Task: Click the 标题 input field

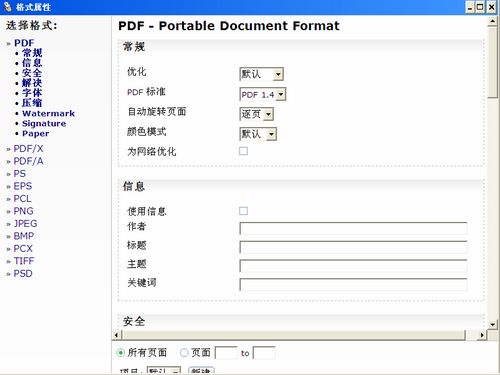Action: point(353,247)
